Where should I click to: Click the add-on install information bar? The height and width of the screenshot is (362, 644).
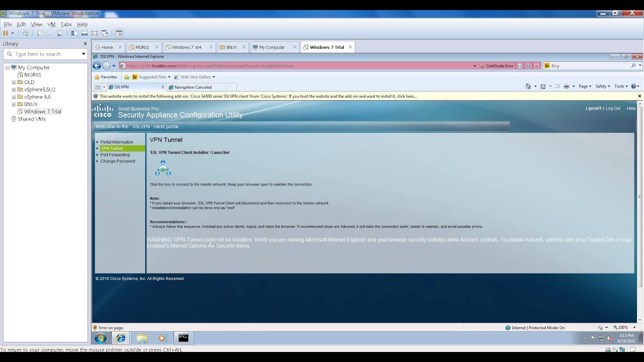(x=365, y=96)
